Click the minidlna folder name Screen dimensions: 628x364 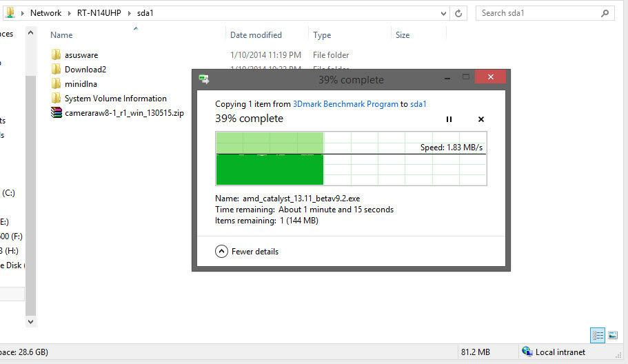81,84
